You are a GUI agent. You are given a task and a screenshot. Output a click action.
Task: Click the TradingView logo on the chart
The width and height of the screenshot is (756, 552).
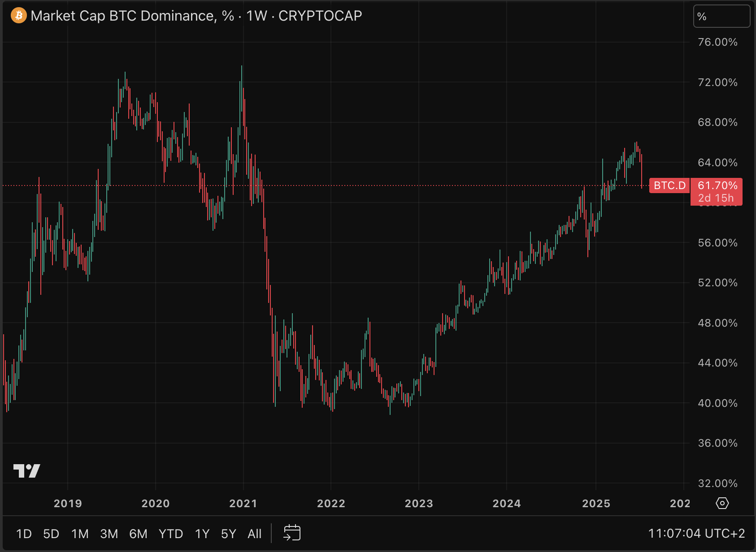coord(27,471)
